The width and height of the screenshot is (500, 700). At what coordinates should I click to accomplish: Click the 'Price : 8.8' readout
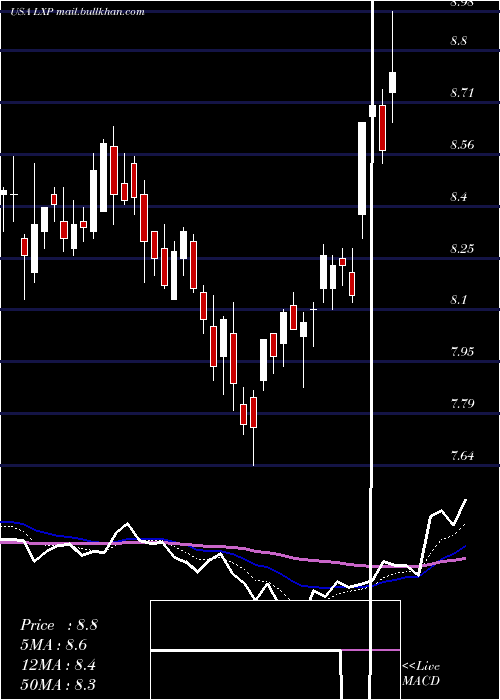click(x=59, y=625)
